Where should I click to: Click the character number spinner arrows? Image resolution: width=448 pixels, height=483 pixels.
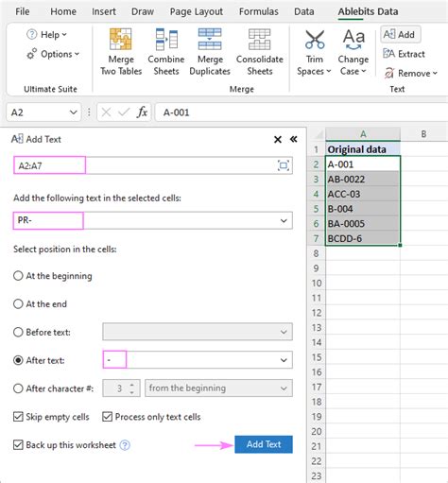click(x=132, y=388)
